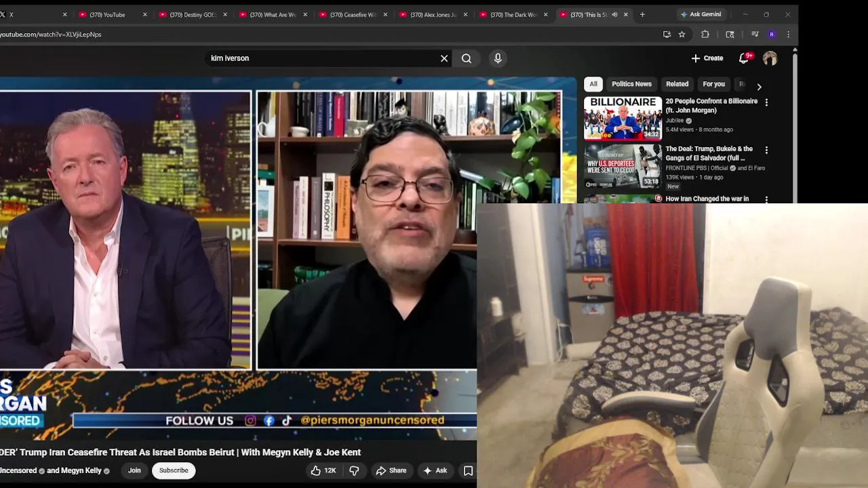
Task: Switch to the '(370) YouTube' tab
Action: click(x=112, y=14)
